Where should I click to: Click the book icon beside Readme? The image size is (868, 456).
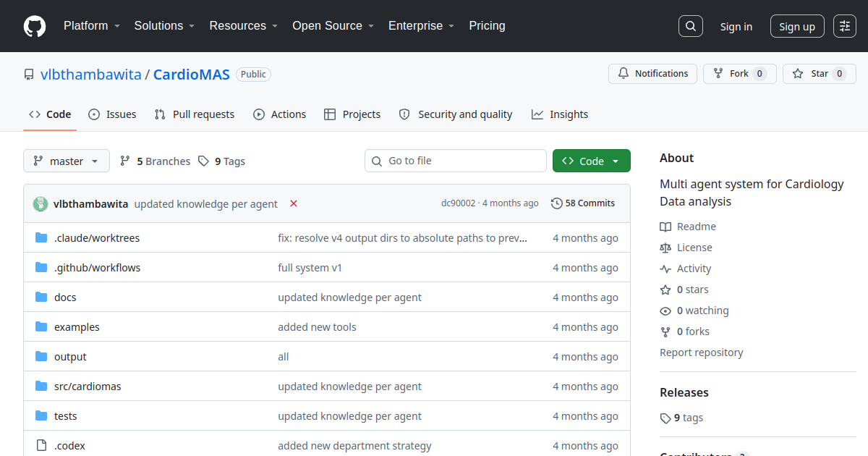(x=665, y=227)
